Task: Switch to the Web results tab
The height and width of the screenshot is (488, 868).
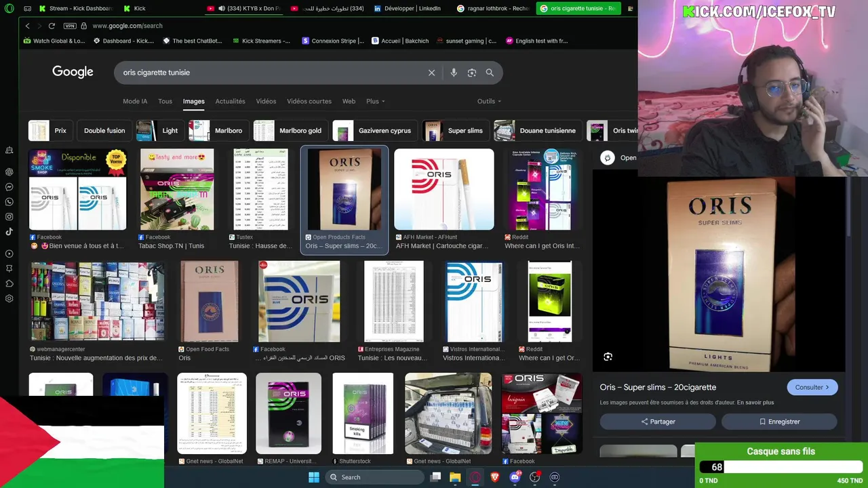Action: [x=349, y=101]
